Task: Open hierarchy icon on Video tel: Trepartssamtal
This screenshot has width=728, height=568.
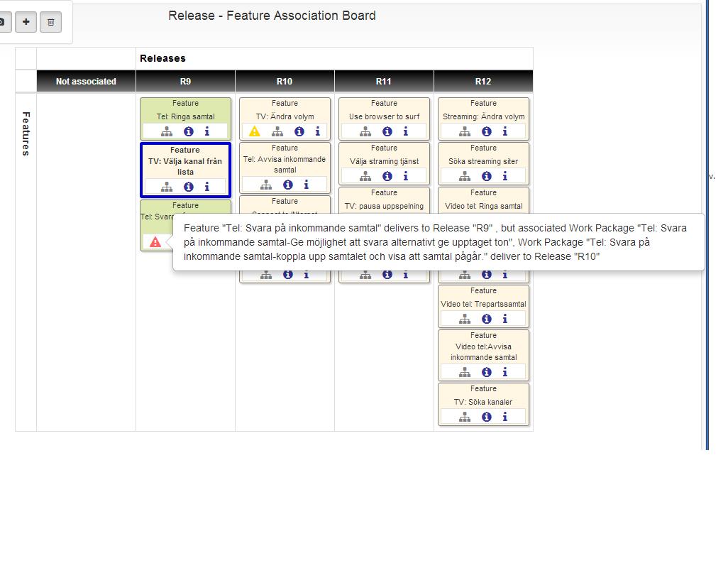Action: click(465, 319)
